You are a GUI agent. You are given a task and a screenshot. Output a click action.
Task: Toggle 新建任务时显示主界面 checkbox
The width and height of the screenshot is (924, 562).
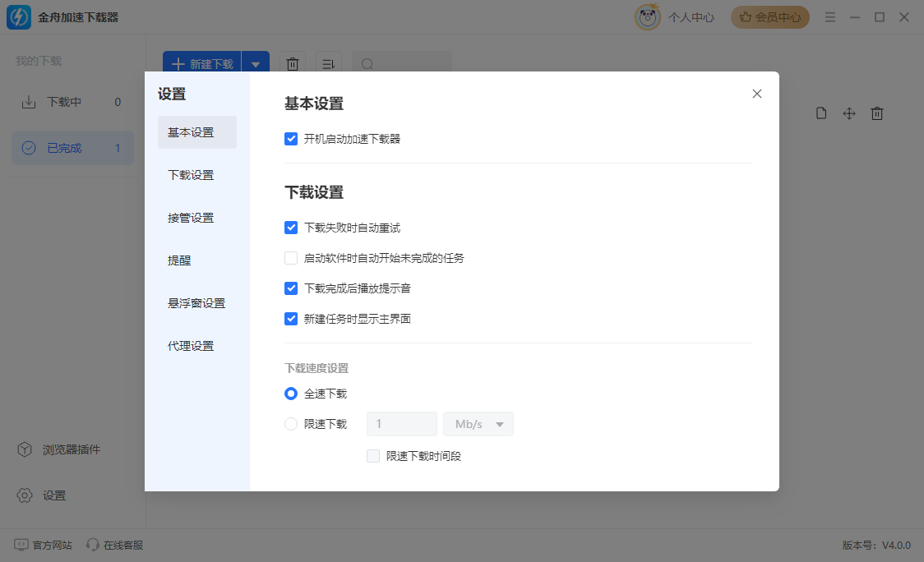pos(291,319)
